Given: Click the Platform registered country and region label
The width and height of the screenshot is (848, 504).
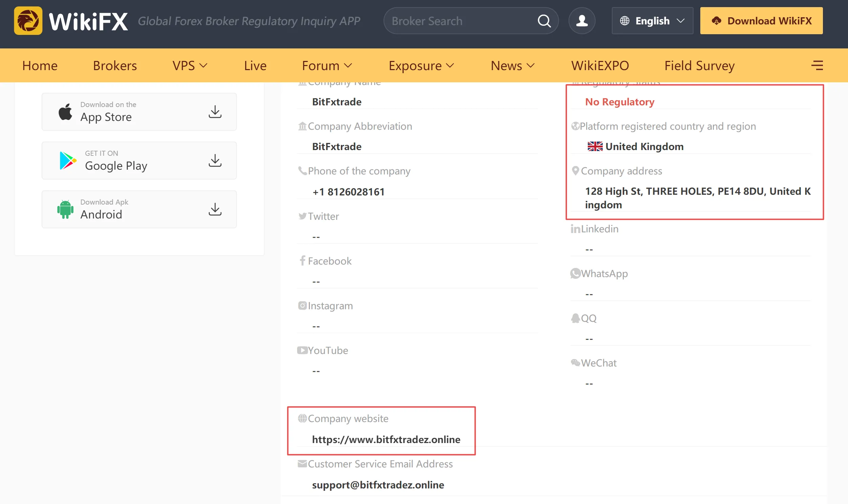Looking at the screenshot, I should (x=667, y=126).
